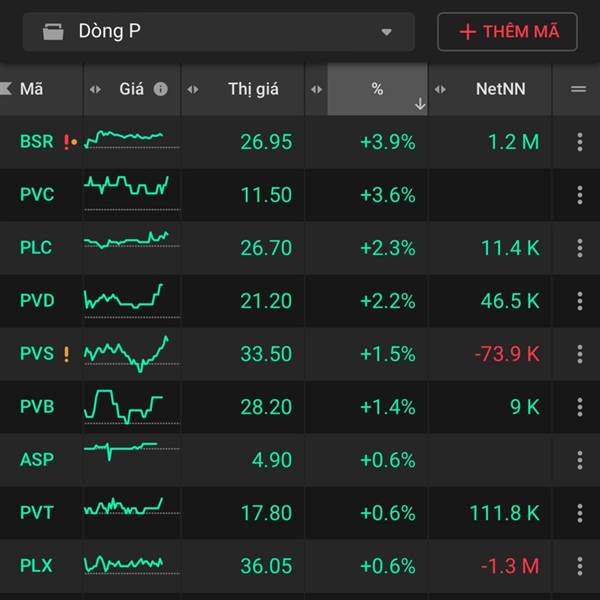Switch the Giá column with its arrows

click(95, 90)
